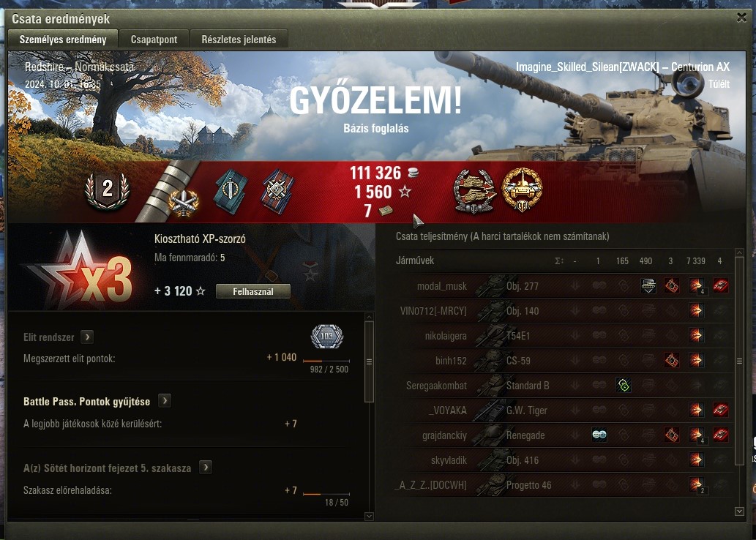
Task: Click the green spotting icon for Seregaakombat
Action: point(624,385)
